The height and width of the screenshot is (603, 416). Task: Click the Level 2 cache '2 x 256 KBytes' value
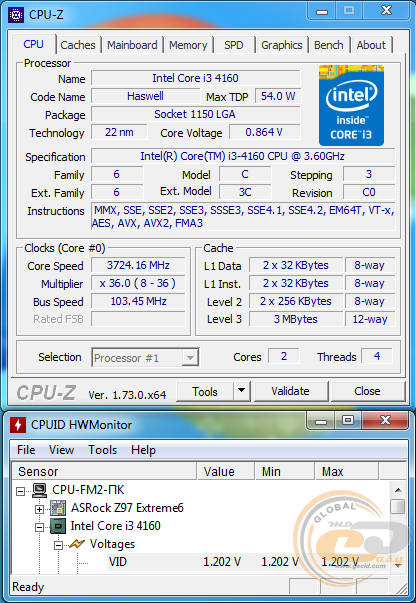click(296, 301)
